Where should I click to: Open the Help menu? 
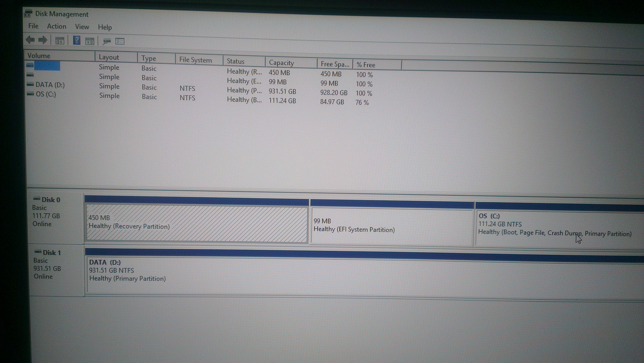coord(105,27)
